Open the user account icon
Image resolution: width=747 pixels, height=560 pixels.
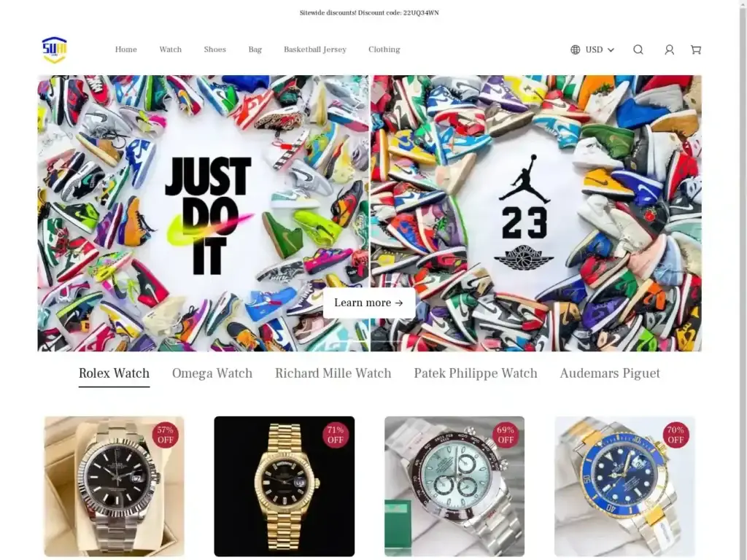coord(670,50)
